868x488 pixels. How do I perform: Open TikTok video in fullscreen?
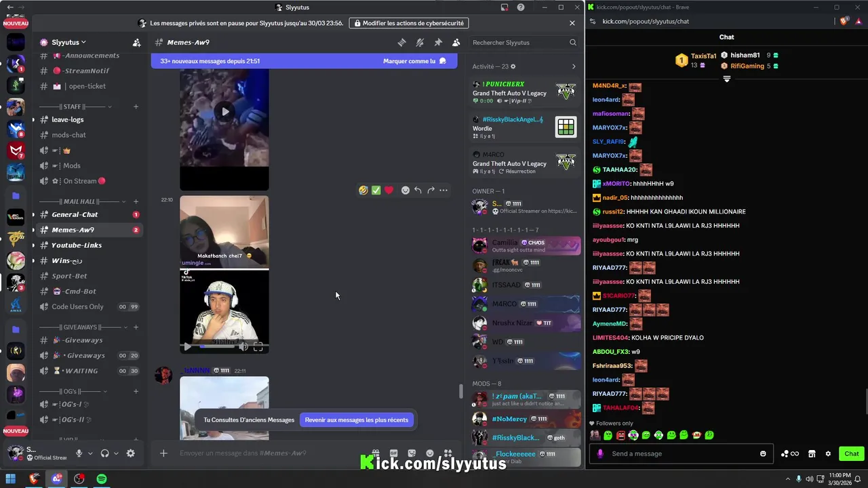(258, 346)
